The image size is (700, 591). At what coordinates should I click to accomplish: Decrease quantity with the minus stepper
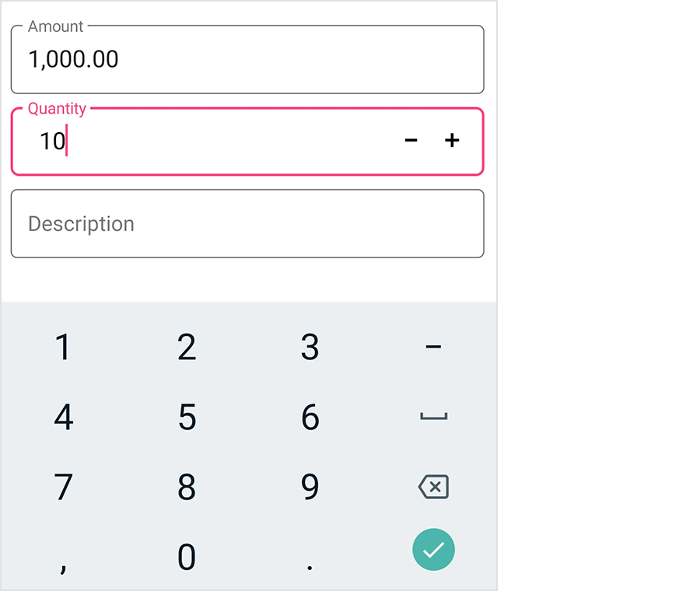point(411,140)
